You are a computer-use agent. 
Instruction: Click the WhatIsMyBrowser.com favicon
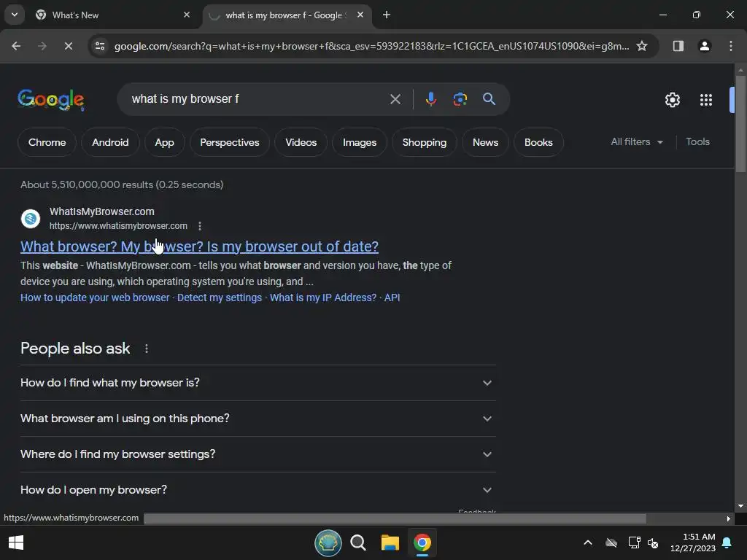coord(31,219)
